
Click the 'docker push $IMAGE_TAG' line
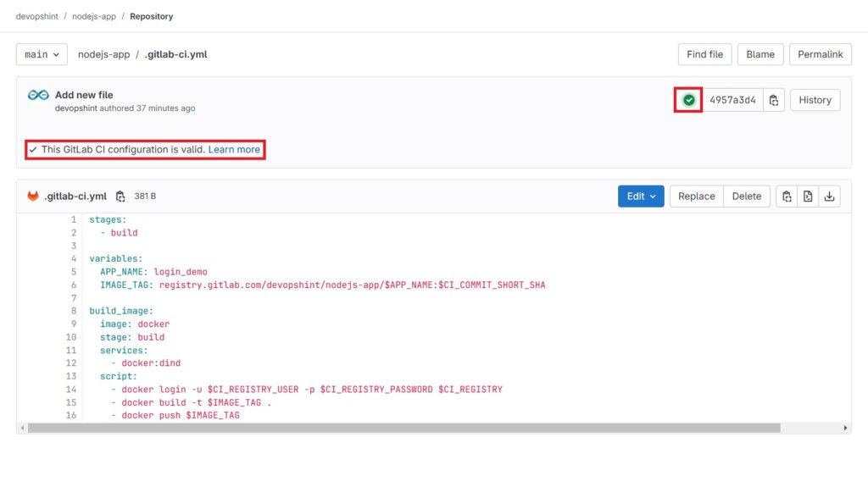pyautogui.click(x=175, y=415)
